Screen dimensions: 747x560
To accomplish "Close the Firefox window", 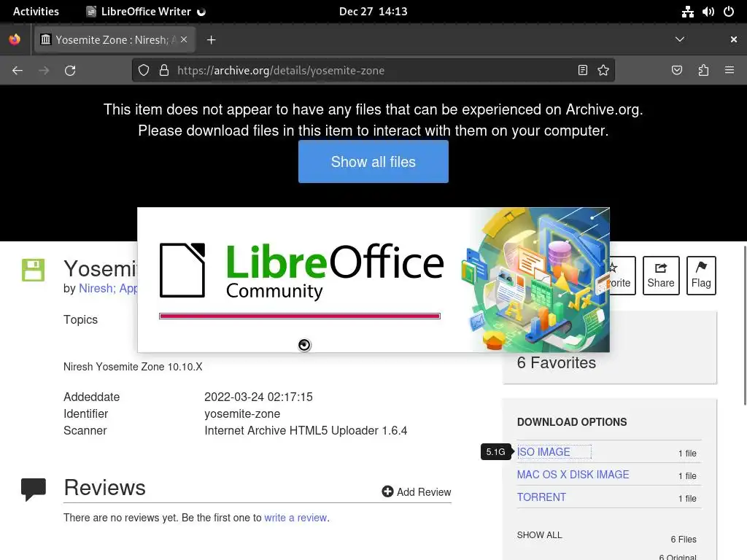I will point(734,39).
